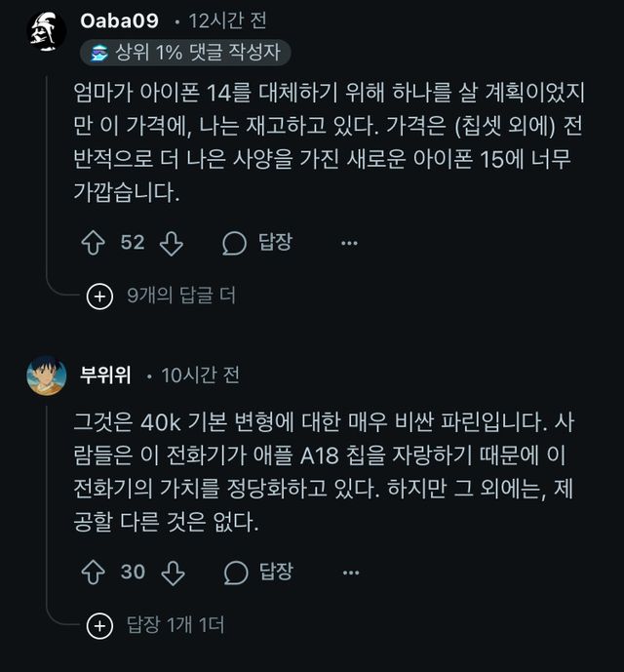Open the 10시간 전 timestamp link
The height and width of the screenshot is (672, 624).
[x=200, y=375]
